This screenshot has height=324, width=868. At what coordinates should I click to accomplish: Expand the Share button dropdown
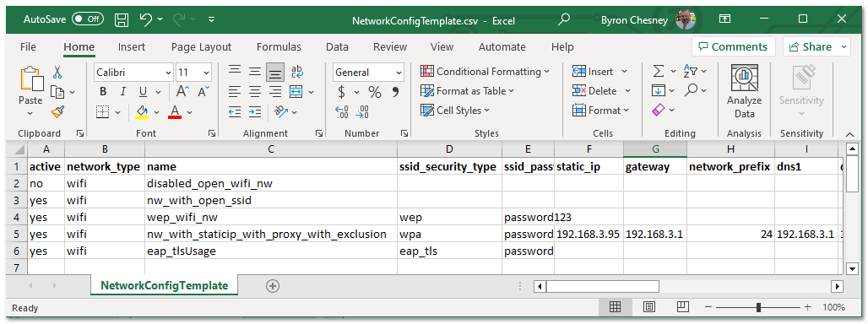click(844, 47)
